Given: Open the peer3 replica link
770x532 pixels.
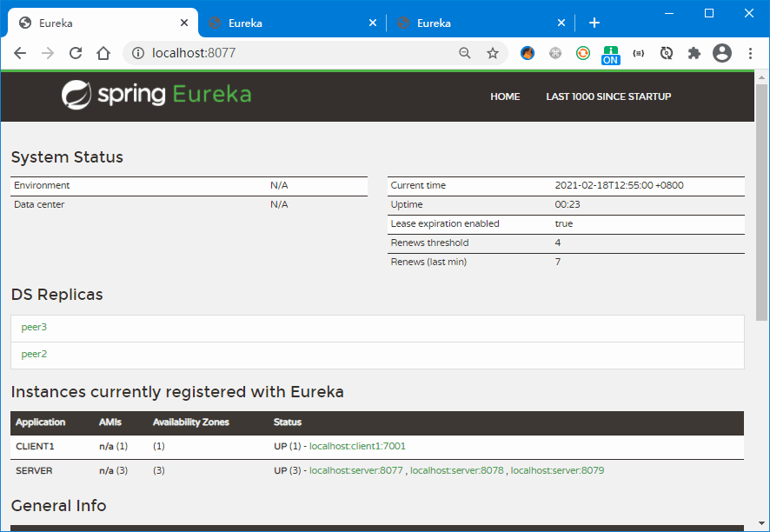Looking at the screenshot, I should (34, 327).
